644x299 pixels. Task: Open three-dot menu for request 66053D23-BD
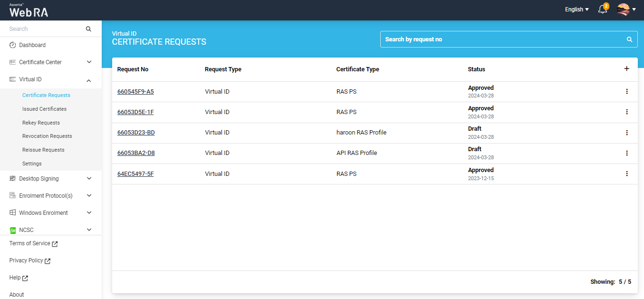tap(626, 133)
